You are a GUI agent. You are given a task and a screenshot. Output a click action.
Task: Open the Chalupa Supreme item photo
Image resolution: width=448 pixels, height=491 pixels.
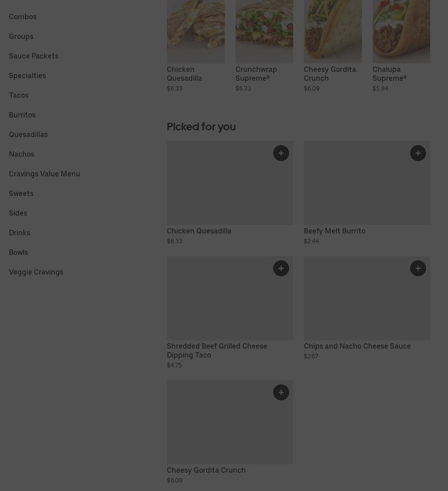click(401, 31)
